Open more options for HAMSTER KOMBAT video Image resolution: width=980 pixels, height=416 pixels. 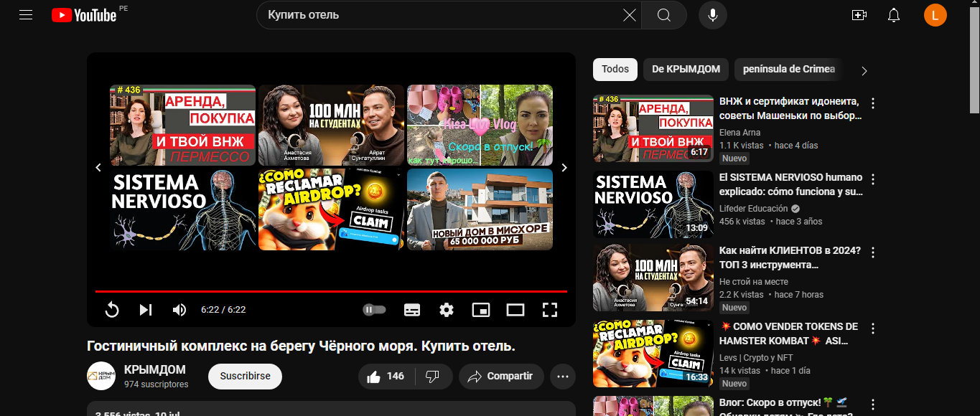pos(873,328)
